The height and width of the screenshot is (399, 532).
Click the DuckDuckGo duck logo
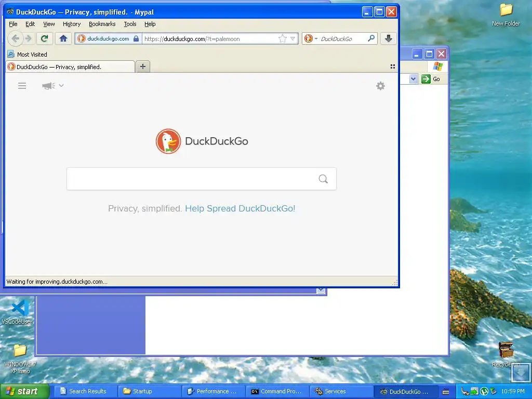tap(168, 141)
